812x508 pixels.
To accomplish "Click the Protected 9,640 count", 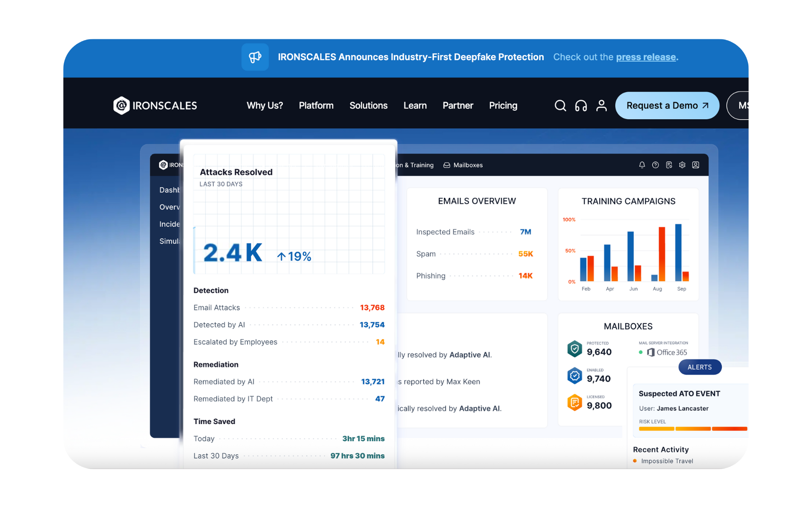I will (x=599, y=352).
